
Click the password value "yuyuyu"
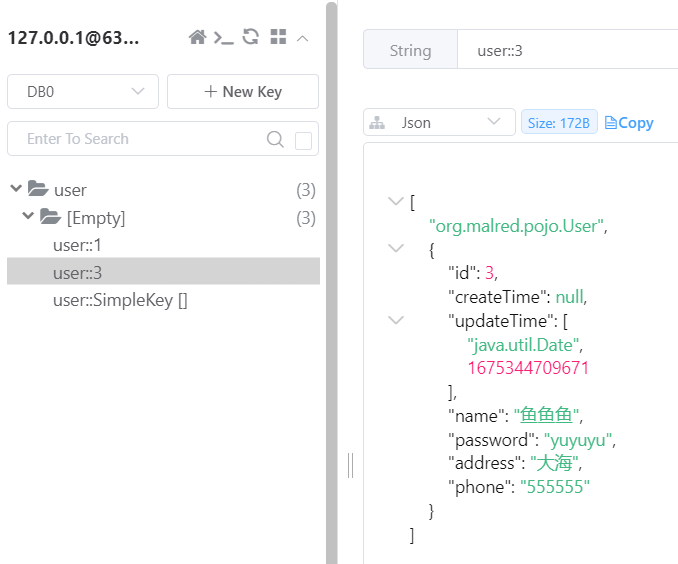(x=578, y=440)
